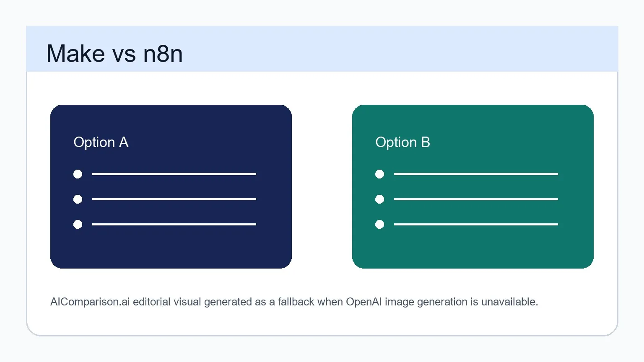Click the first white line in Option A
644x362 pixels.
(174, 174)
